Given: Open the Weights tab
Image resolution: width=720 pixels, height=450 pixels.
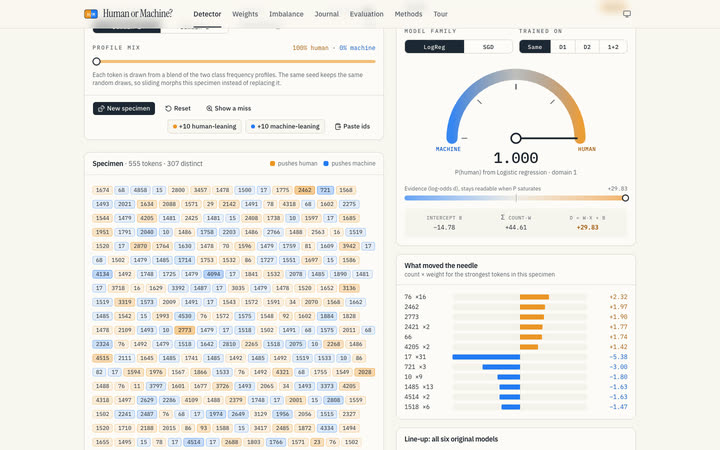Looking at the screenshot, I should [245, 14].
